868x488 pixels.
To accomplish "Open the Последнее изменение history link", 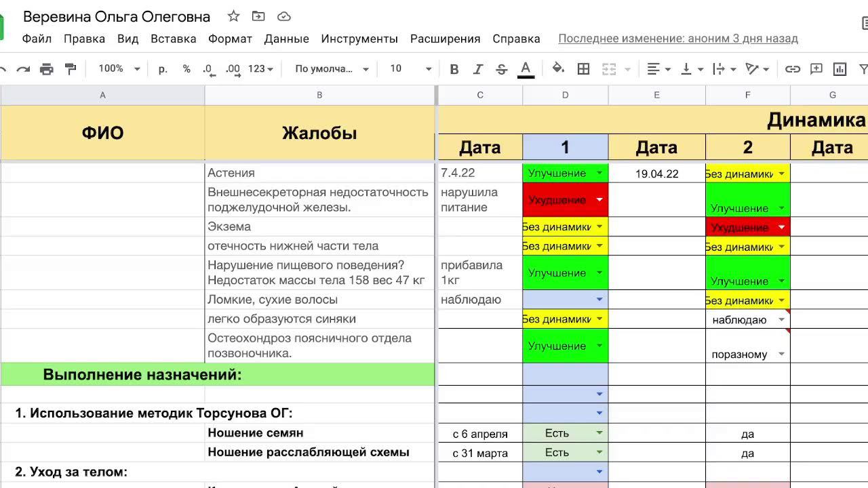I will tap(678, 39).
